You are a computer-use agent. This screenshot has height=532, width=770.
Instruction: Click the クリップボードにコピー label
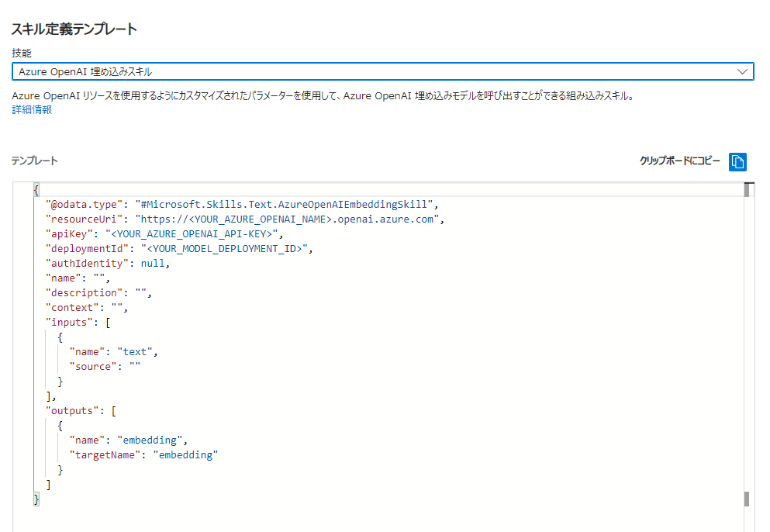pyautogui.click(x=679, y=161)
